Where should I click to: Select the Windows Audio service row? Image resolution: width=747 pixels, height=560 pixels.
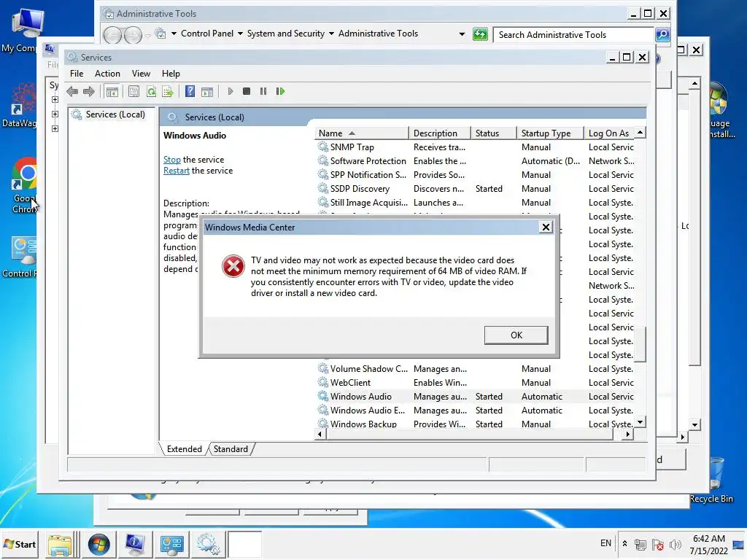[x=475, y=396]
